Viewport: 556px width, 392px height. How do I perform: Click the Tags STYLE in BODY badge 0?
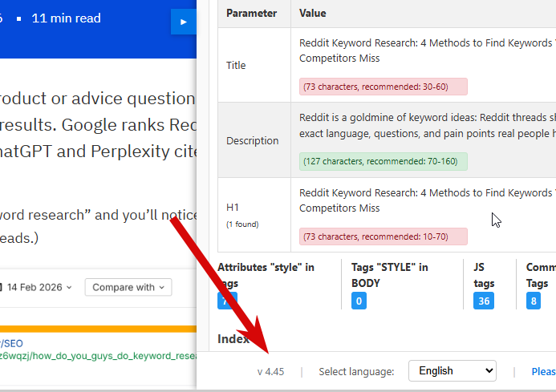[359, 301]
